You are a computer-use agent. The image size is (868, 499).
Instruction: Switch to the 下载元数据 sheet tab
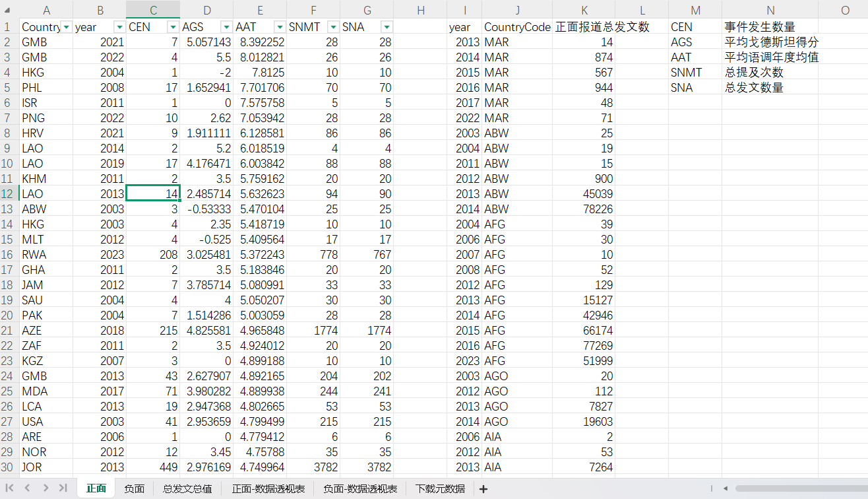(440, 488)
